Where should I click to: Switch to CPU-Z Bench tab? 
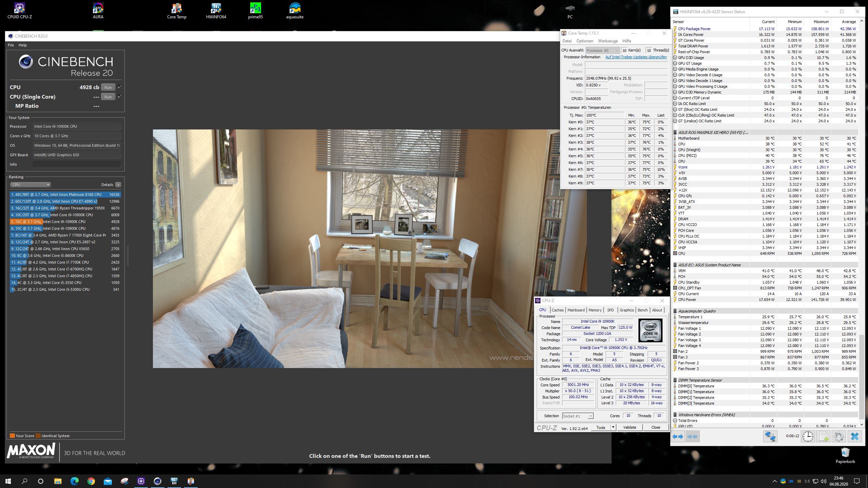click(x=643, y=310)
